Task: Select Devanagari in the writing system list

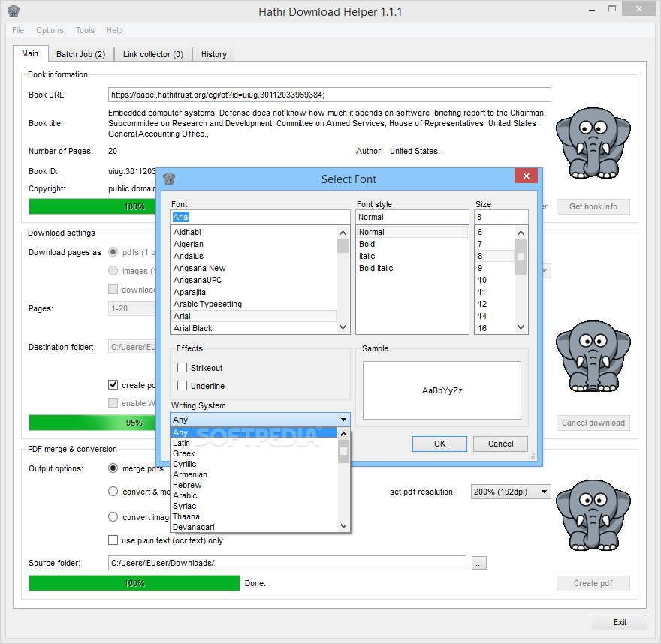Action: pyautogui.click(x=254, y=528)
